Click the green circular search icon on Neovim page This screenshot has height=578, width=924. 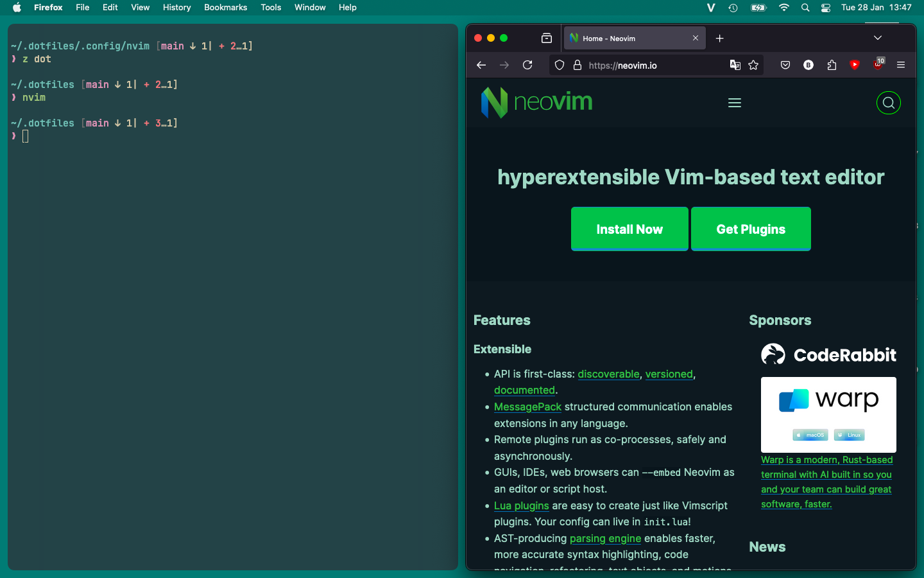point(889,103)
